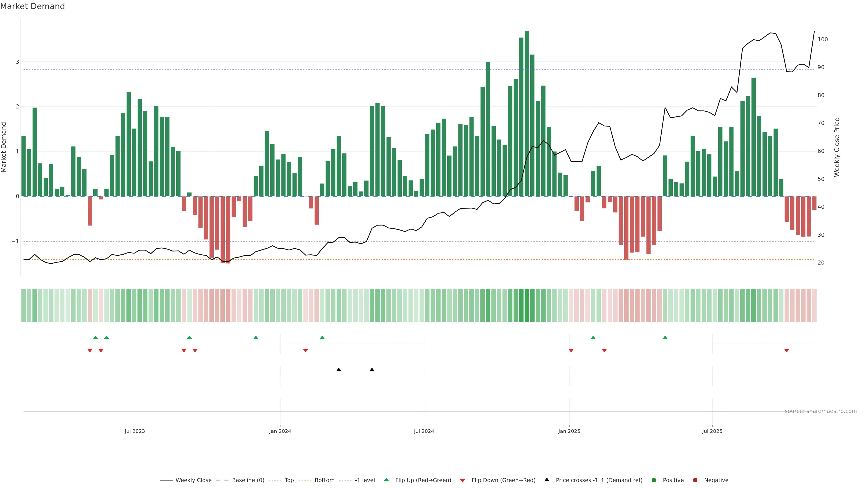
Task: Click the leftmost green Flip Up marker
Action: (x=95, y=338)
